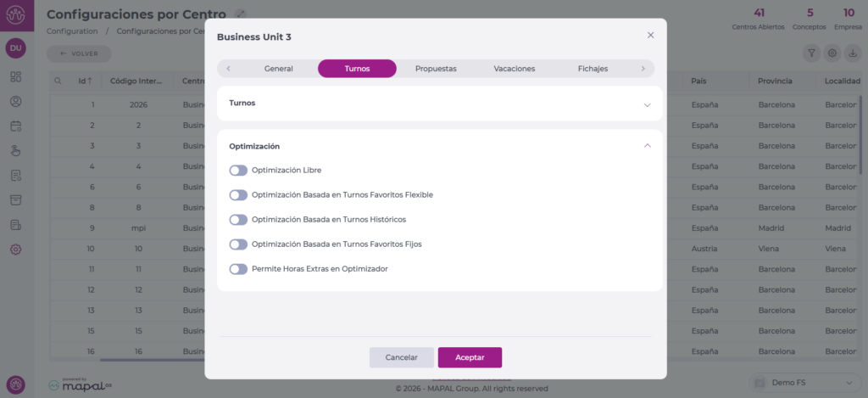The image size is (868, 398).
Task: Switch to the Propuestas tab
Action: tap(436, 69)
